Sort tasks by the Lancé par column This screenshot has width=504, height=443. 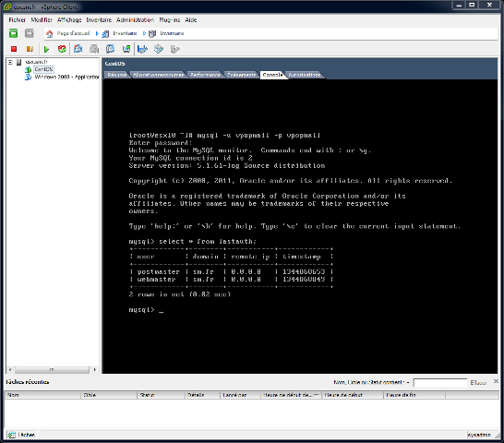pyautogui.click(x=240, y=395)
